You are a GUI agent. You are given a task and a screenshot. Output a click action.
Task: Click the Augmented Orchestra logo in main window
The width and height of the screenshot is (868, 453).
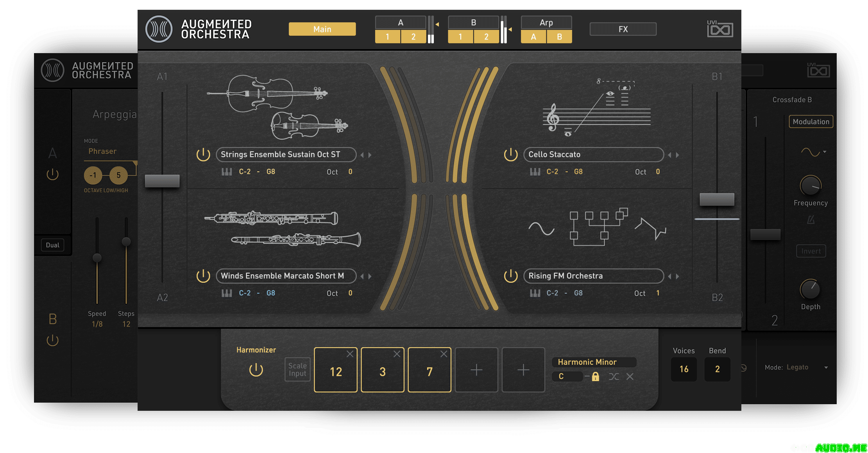(159, 29)
